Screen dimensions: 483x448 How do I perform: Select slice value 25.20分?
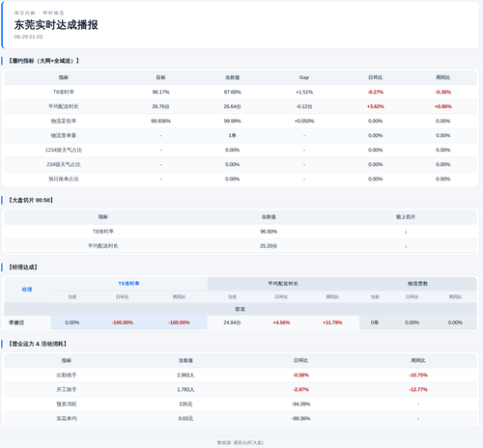coord(269,246)
